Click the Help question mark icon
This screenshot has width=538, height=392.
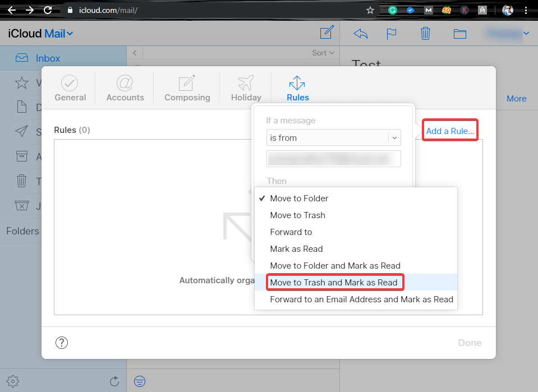click(x=62, y=343)
